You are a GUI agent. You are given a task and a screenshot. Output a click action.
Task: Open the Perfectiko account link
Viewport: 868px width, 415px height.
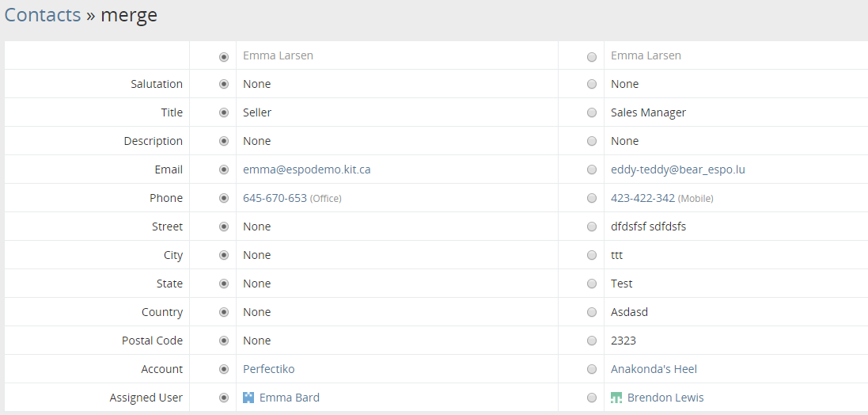click(x=268, y=369)
